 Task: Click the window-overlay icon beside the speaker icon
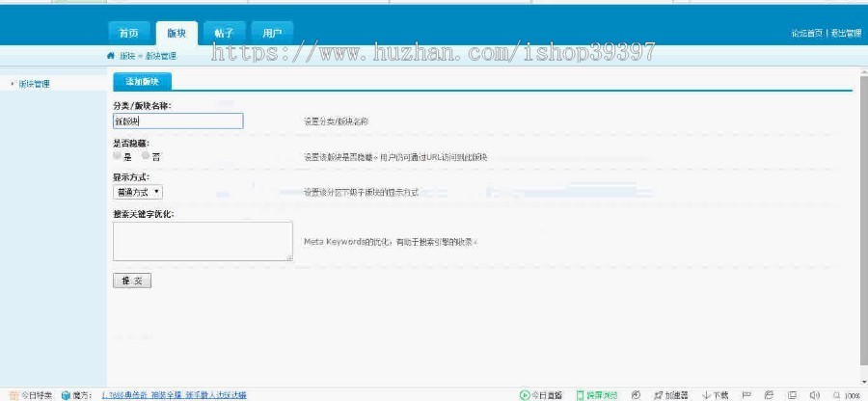(x=792, y=395)
